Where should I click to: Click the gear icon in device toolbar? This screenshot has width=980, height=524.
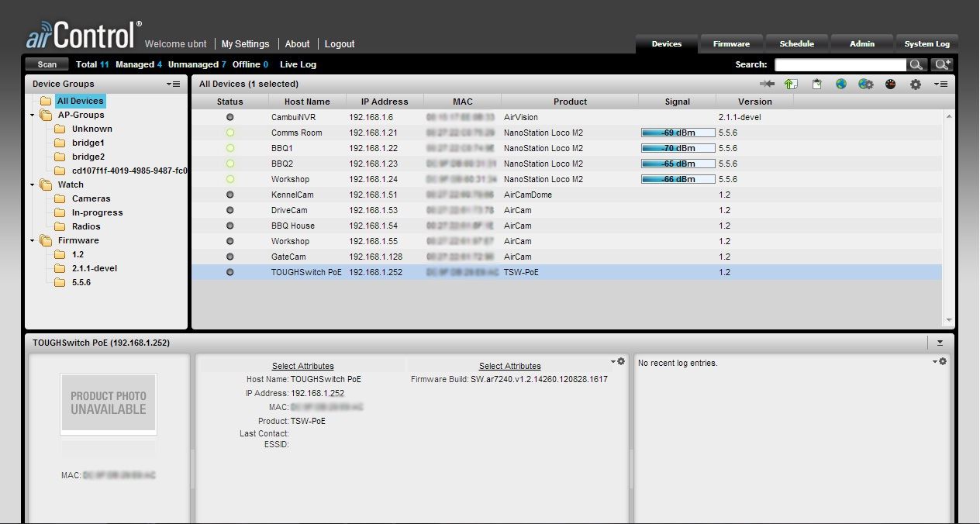click(916, 84)
